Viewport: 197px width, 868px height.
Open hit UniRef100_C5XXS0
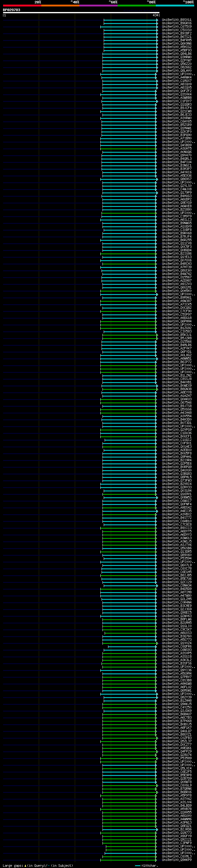(176, 30)
